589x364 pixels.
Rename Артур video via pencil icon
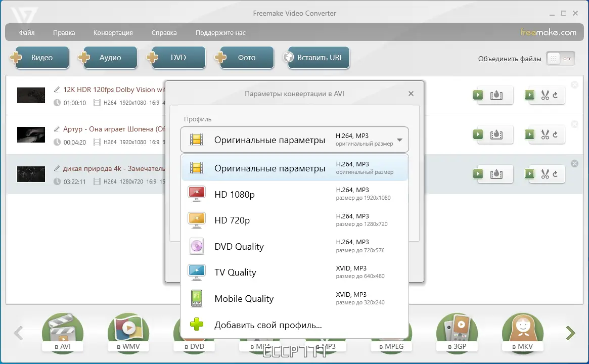coord(57,129)
